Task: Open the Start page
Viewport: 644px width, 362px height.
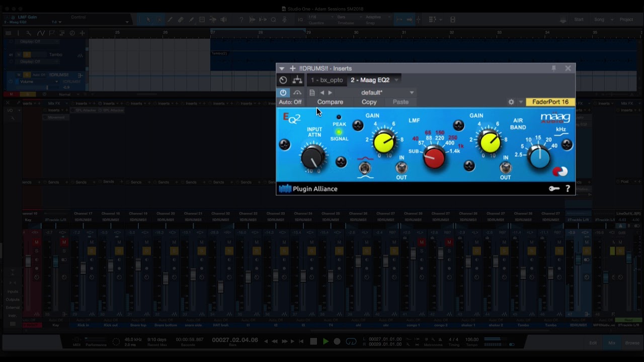Action: point(579,20)
